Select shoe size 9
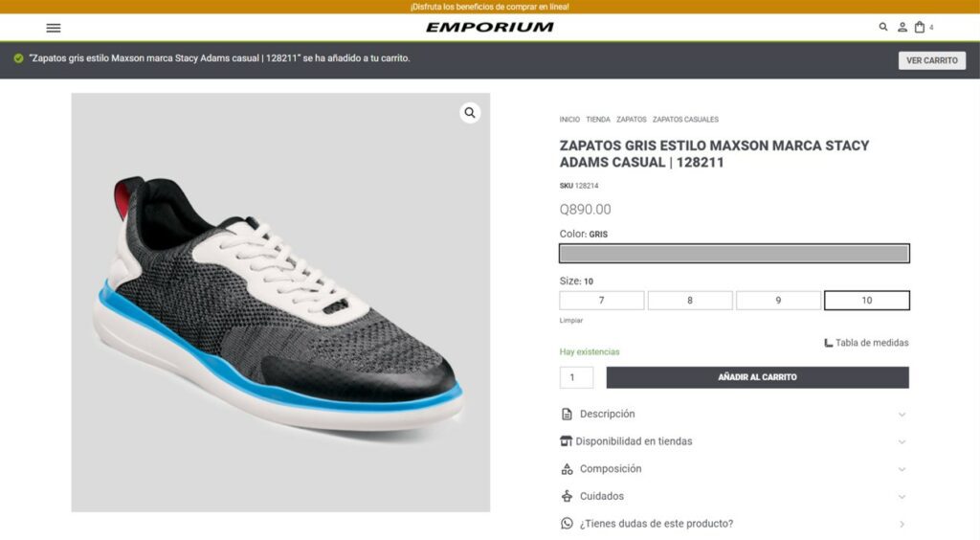Image resolution: width=980 pixels, height=540 pixels. 778,300
